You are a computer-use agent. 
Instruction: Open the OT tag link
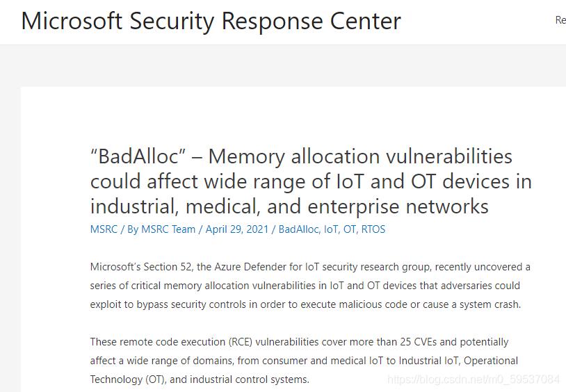point(350,229)
